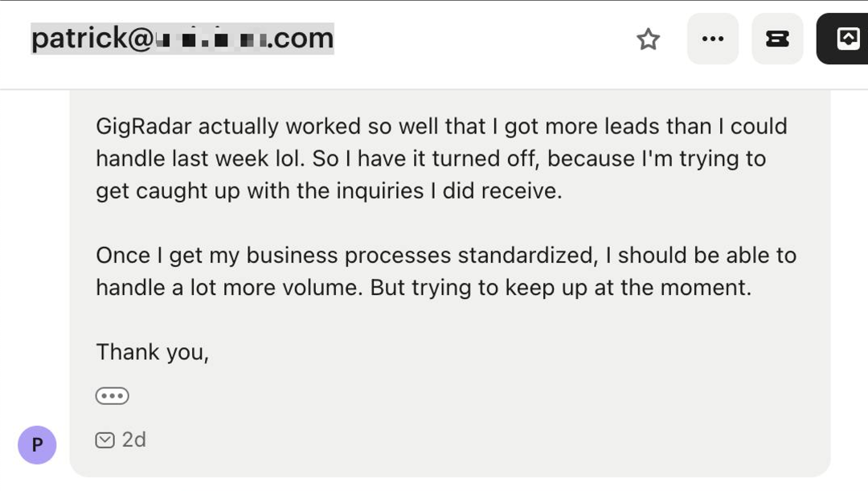Viewport: 868px width, 491px height.
Task: Click ".com" at the end of header email
Action: (300, 39)
